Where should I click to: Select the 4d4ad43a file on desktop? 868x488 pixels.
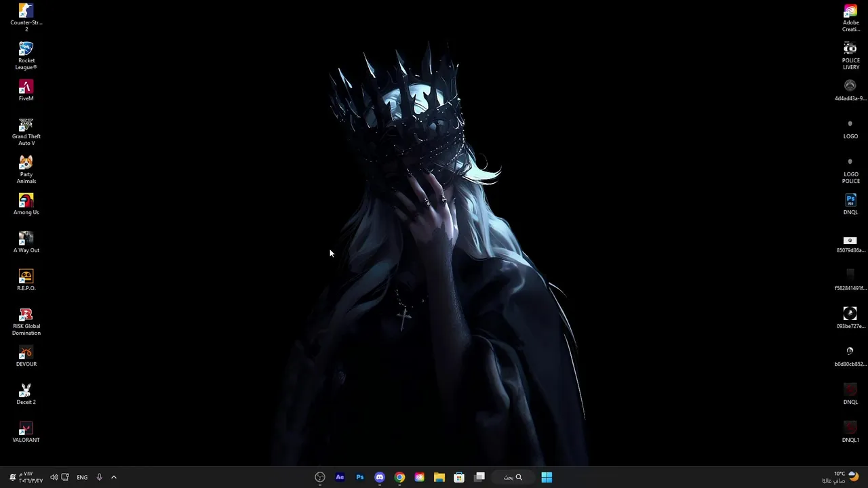(850, 91)
